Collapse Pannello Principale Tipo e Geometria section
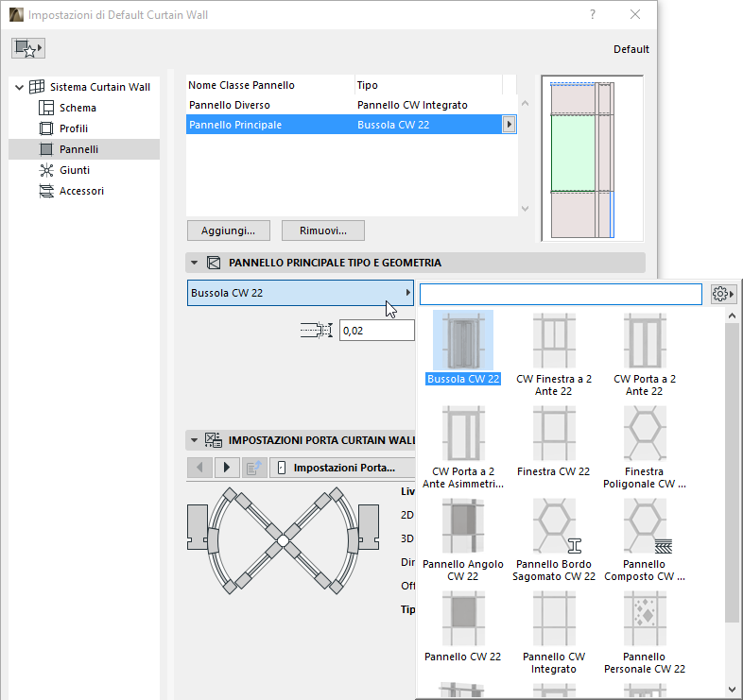This screenshot has height=700, width=743. (x=195, y=264)
